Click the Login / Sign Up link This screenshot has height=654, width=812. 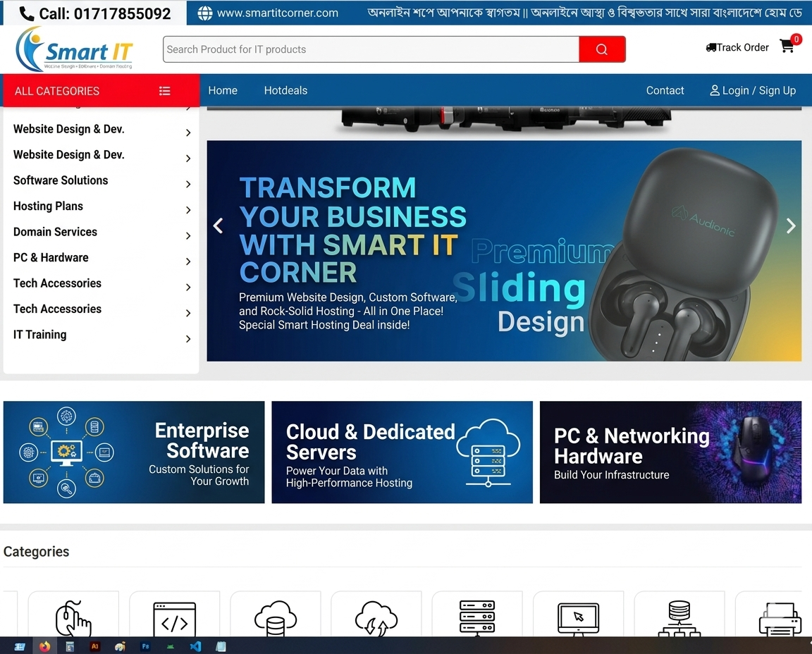pos(753,90)
